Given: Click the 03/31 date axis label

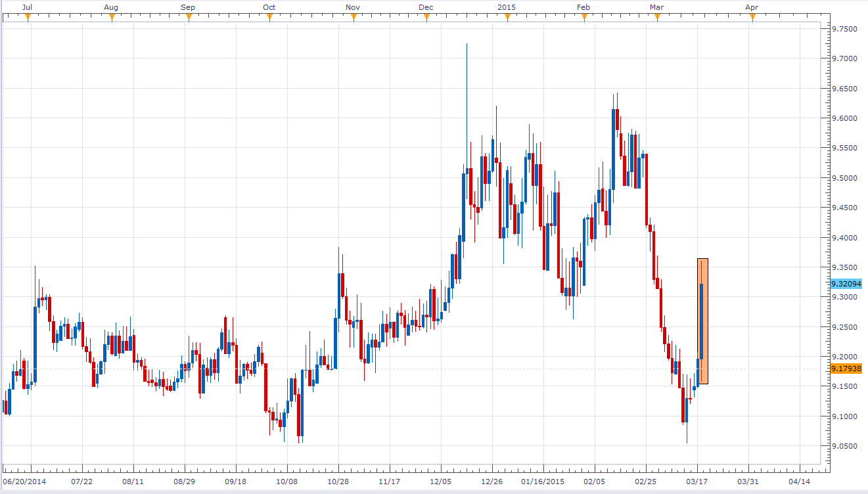Looking at the screenshot, I should tap(749, 482).
